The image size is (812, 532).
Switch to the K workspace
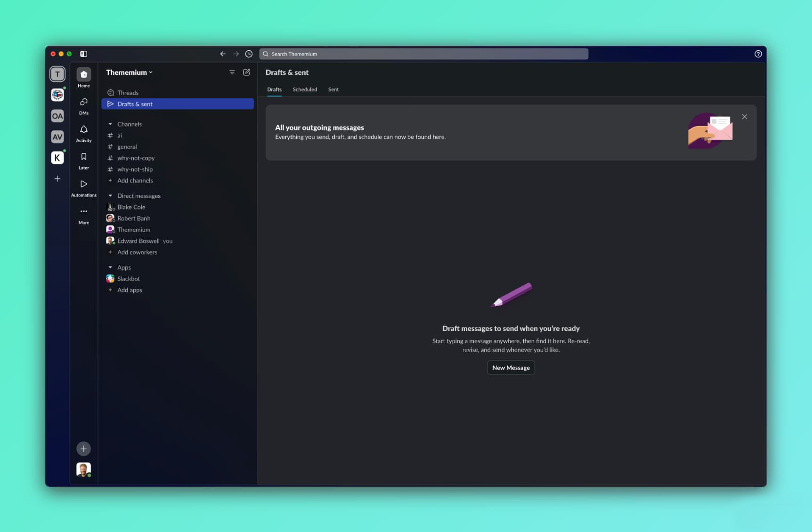(x=57, y=158)
